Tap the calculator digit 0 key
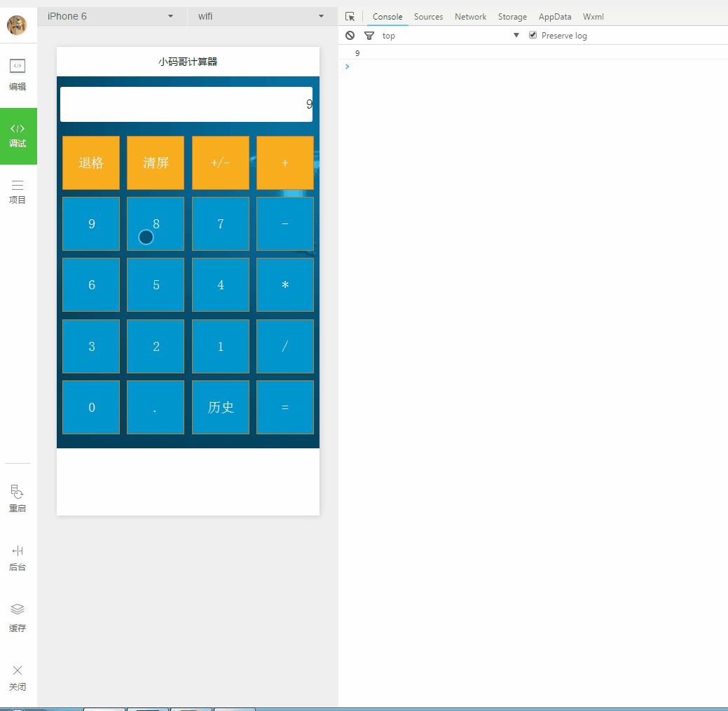This screenshot has height=711, width=728. pos(91,408)
